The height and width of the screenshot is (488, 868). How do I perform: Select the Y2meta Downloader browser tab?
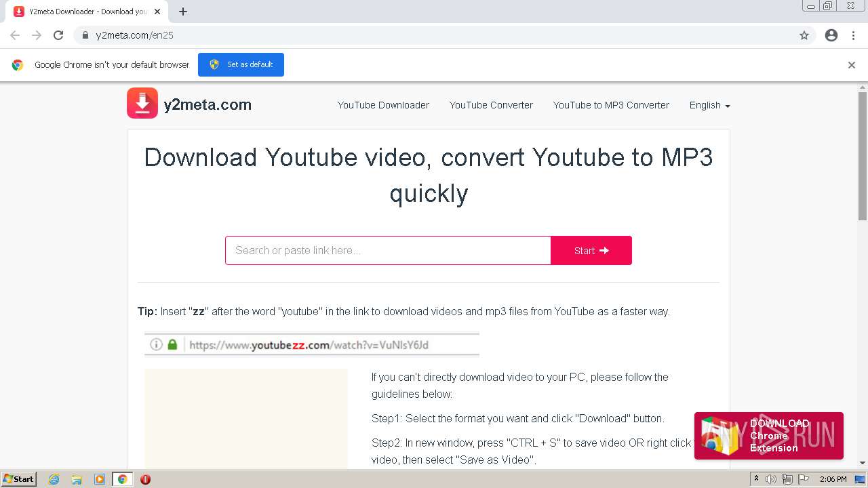click(87, 12)
